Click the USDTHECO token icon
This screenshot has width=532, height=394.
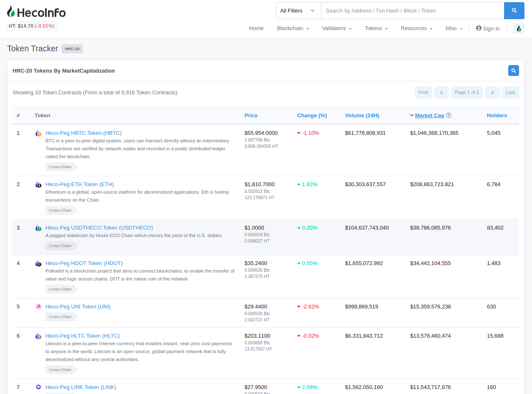[38, 228]
